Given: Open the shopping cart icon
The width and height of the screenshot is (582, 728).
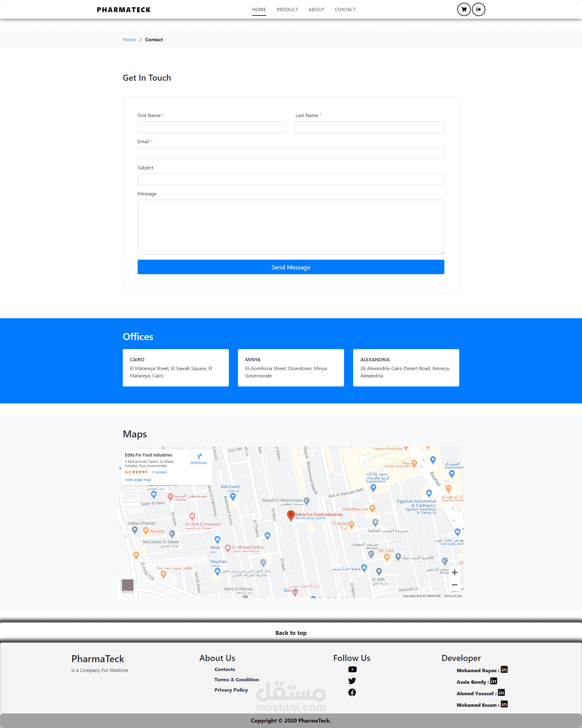Looking at the screenshot, I should [x=464, y=9].
